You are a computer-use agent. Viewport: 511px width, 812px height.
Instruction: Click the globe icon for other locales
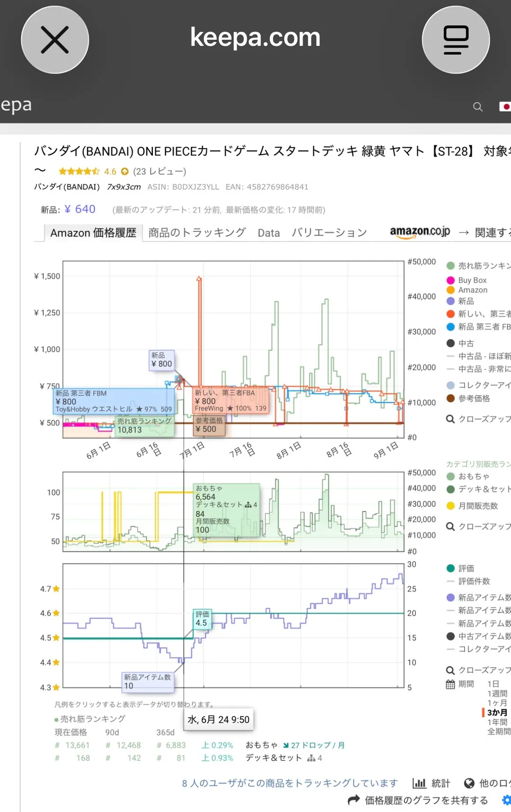coord(469,783)
